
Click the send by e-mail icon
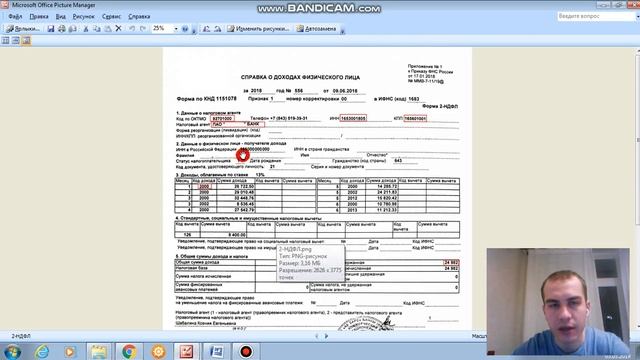tap(72, 29)
